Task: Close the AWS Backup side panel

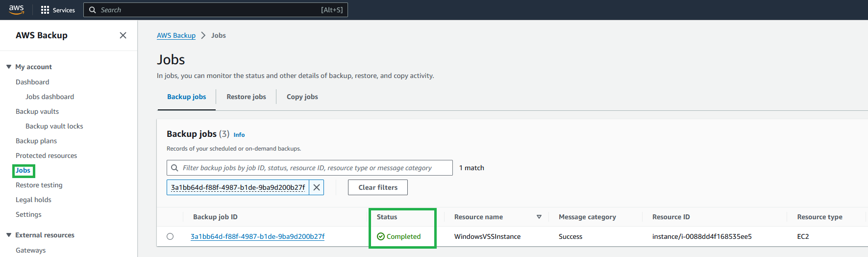Action: coord(123,35)
